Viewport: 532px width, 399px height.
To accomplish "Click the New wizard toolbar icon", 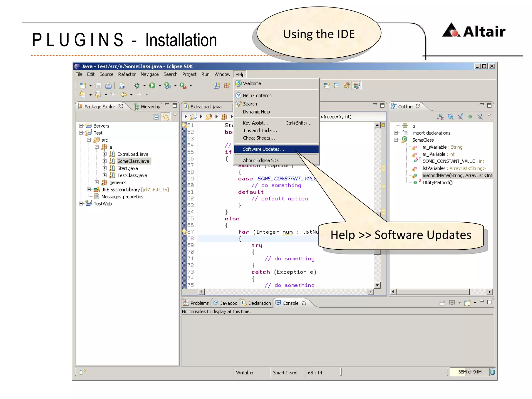I will point(83,85).
